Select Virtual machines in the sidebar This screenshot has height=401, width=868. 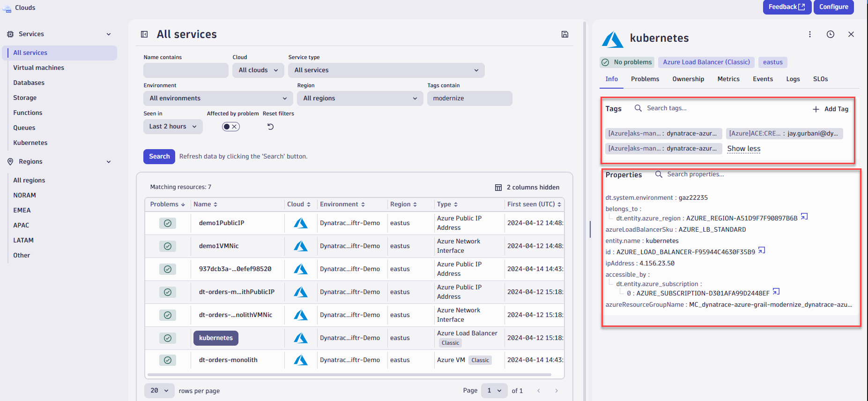(38, 68)
